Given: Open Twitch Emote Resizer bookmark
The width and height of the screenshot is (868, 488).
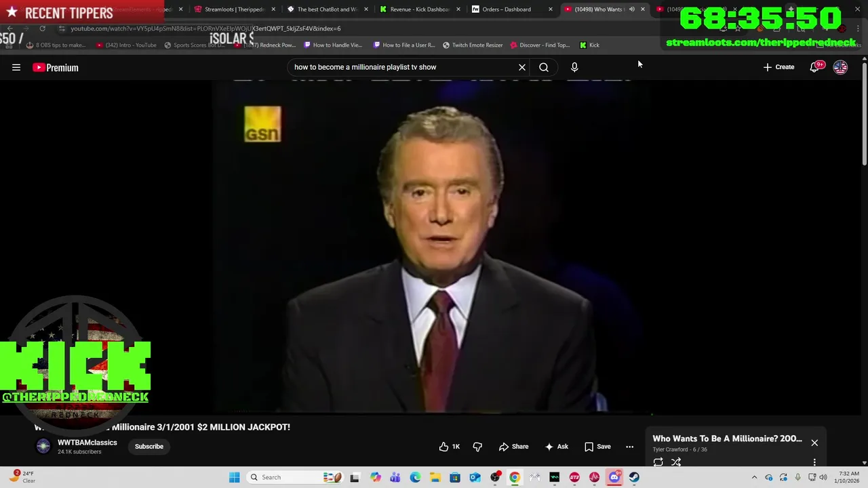Looking at the screenshot, I should click(473, 45).
